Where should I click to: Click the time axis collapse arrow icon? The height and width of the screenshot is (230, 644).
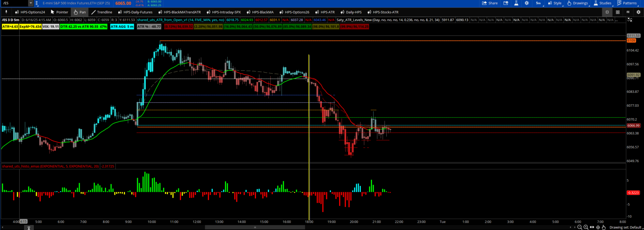[29, 228]
